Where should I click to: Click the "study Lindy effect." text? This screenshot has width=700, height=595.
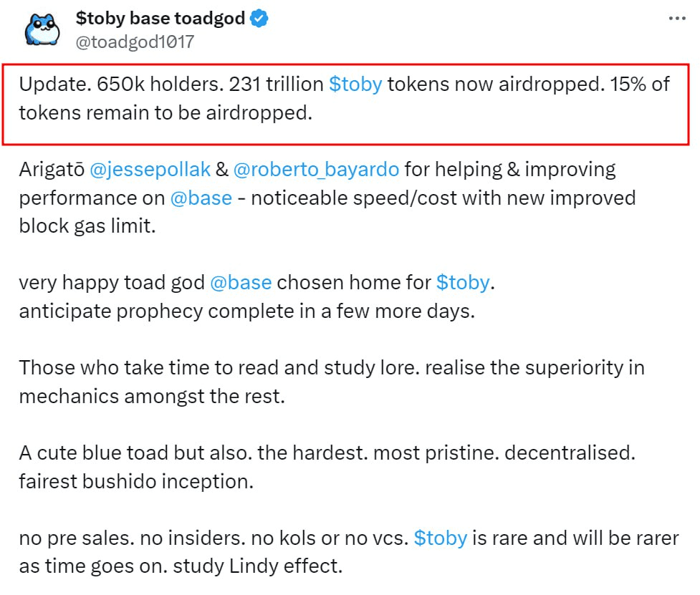pyautogui.click(x=258, y=566)
